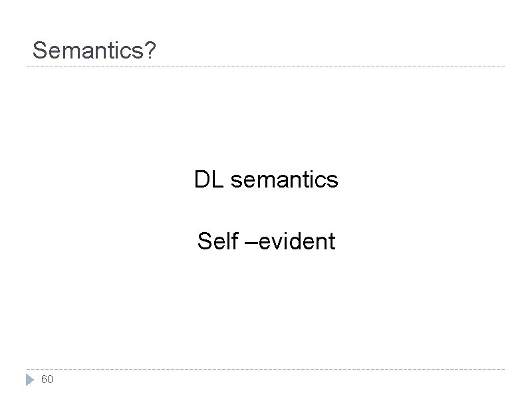The image size is (532, 399).
Task: Click the digit "6" of the slide number
Action: coord(44,380)
